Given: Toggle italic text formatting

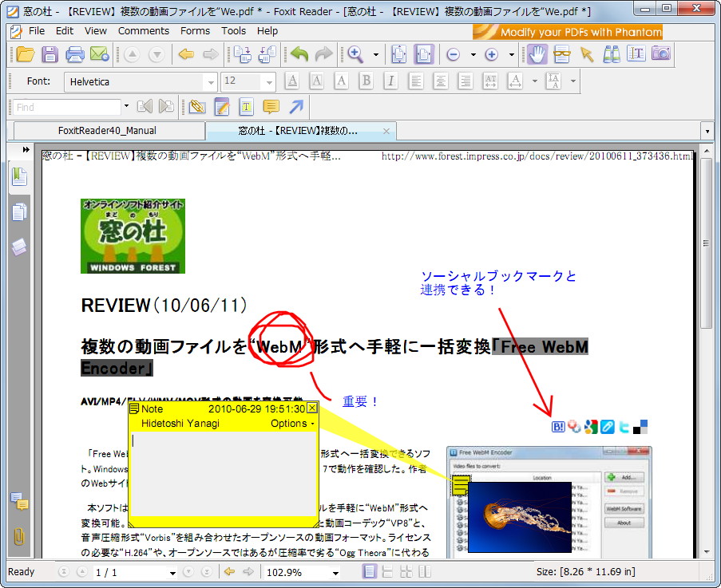Looking at the screenshot, I should [390, 81].
